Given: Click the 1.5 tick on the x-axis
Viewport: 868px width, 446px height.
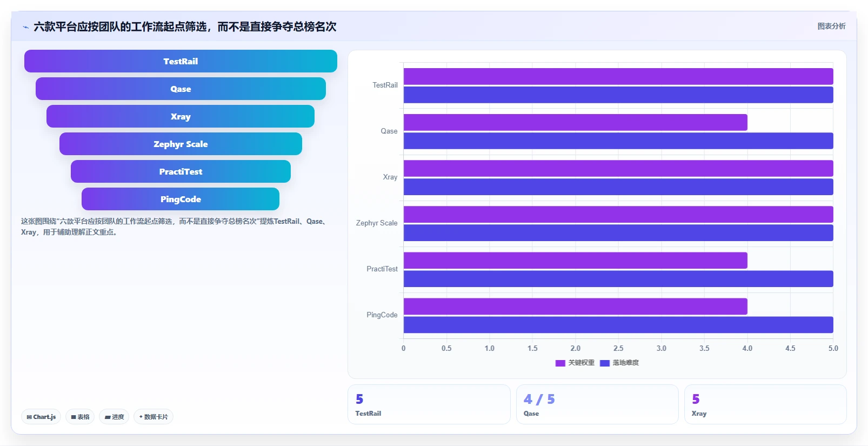Looking at the screenshot, I should pyautogui.click(x=532, y=348).
